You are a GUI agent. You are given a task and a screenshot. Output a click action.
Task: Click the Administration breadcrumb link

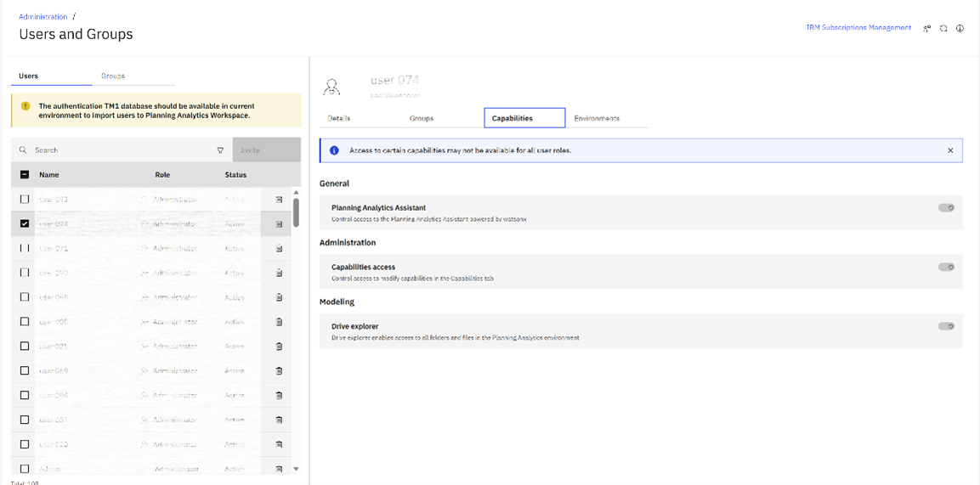(x=43, y=17)
